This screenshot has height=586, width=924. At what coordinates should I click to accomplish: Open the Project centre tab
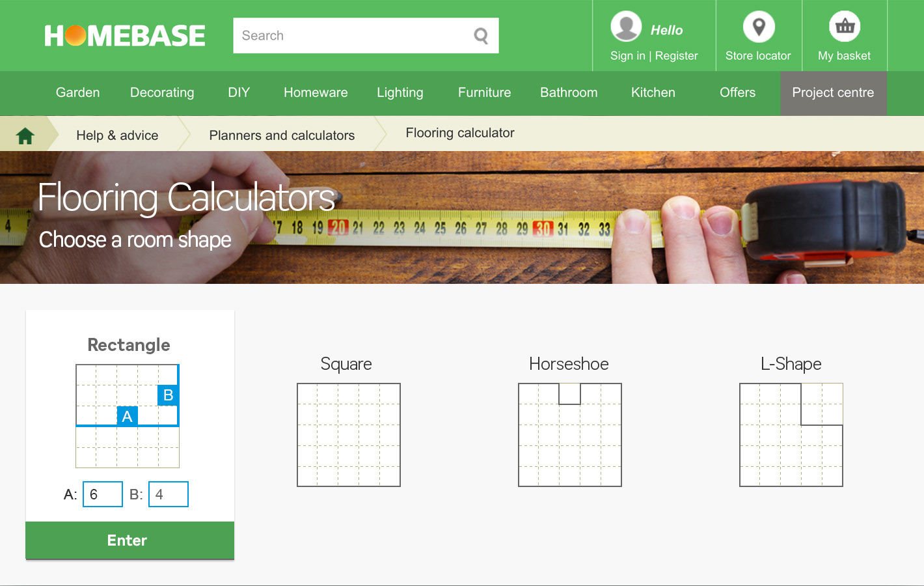point(834,93)
